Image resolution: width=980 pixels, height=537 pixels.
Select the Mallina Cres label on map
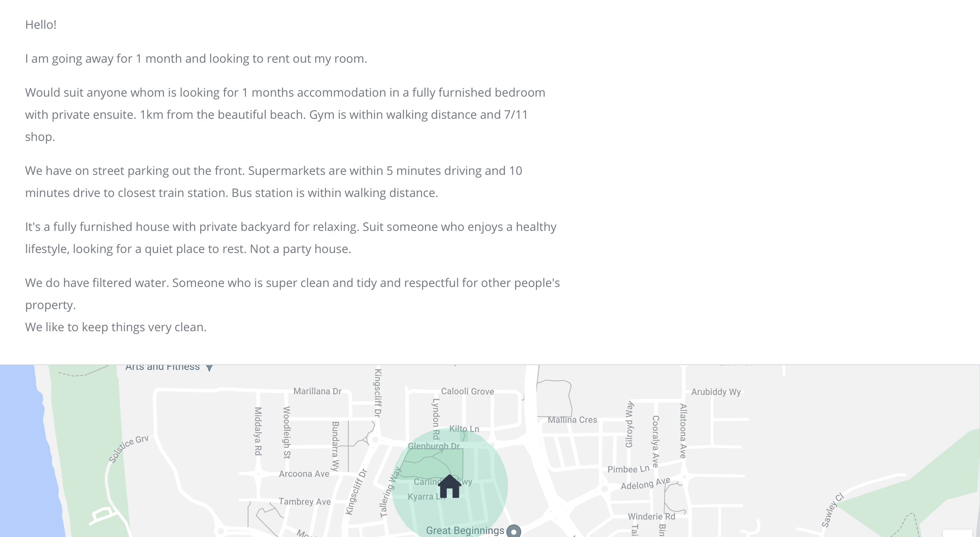pyautogui.click(x=572, y=420)
